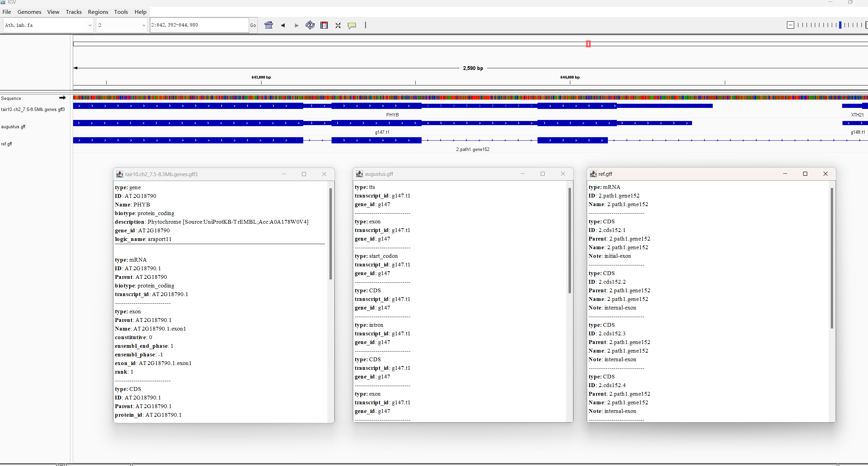This screenshot has height=466, width=868.
Task: Open the Tracks menu
Action: coord(73,12)
